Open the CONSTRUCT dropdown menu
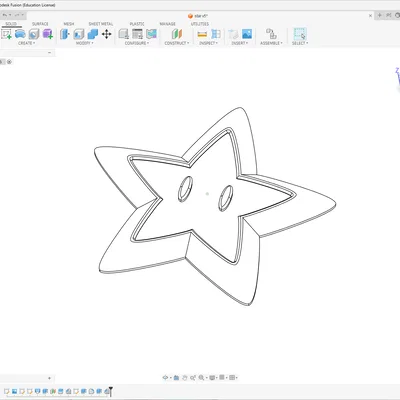 [177, 43]
